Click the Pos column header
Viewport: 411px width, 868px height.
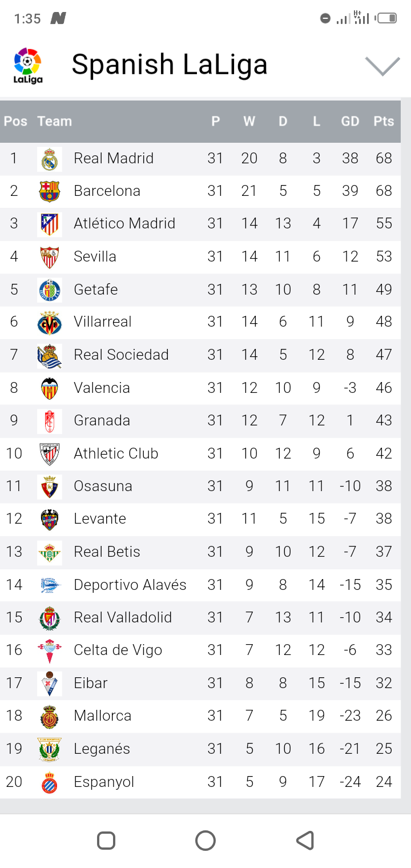[15, 121]
